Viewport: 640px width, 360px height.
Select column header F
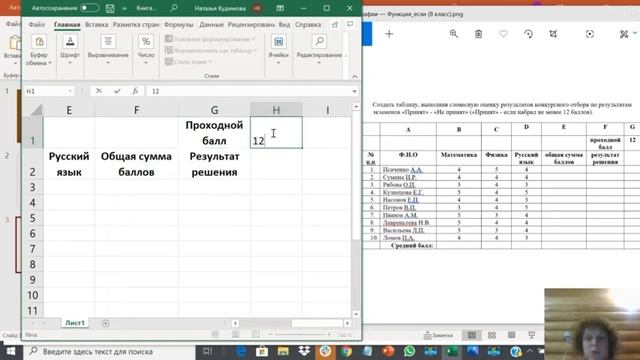coord(136,110)
